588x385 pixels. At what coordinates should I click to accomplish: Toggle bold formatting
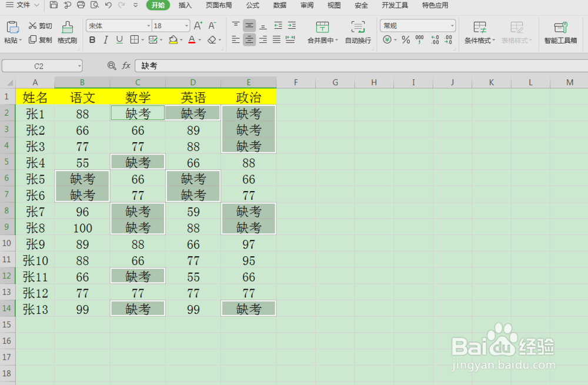[92, 40]
